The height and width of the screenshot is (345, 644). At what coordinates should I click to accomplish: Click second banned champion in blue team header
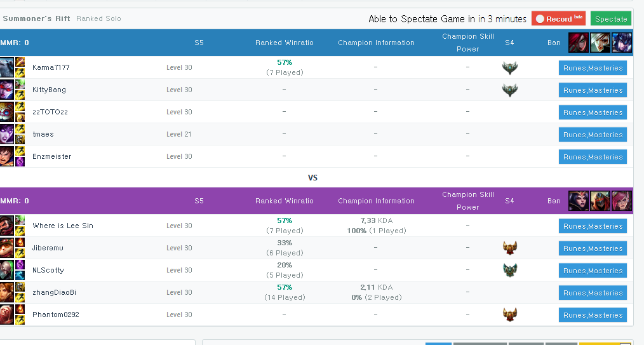coord(600,43)
